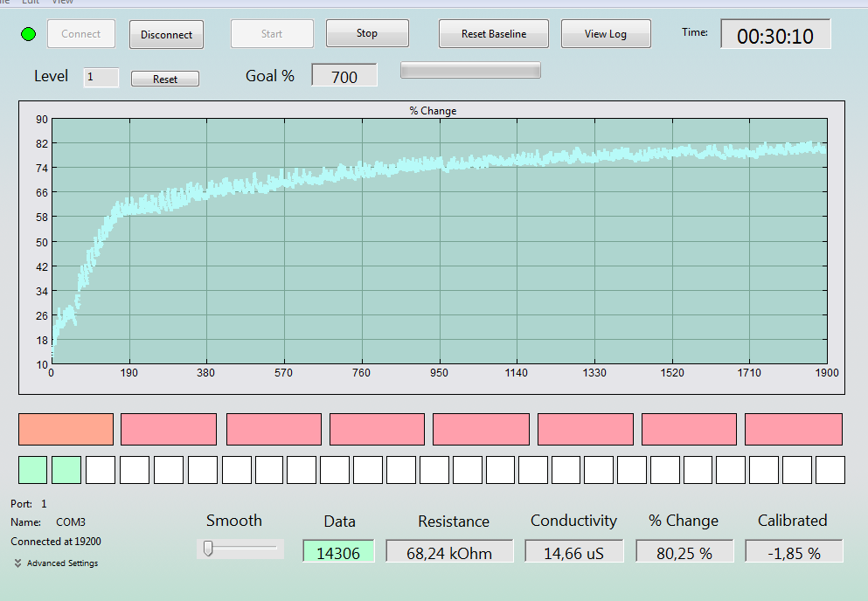Click the Level input field
Image resolution: width=868 pixels, height=601 pixels.
pos(101,78)
